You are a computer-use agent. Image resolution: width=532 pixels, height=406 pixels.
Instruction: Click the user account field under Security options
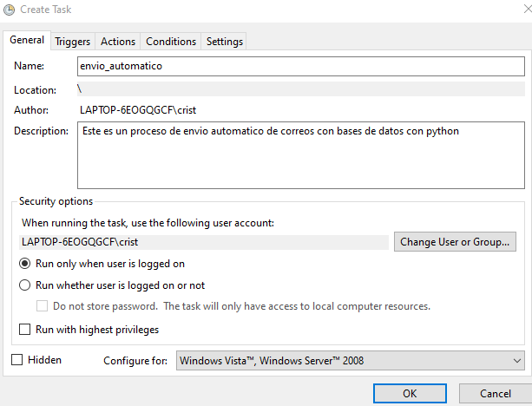205,241
